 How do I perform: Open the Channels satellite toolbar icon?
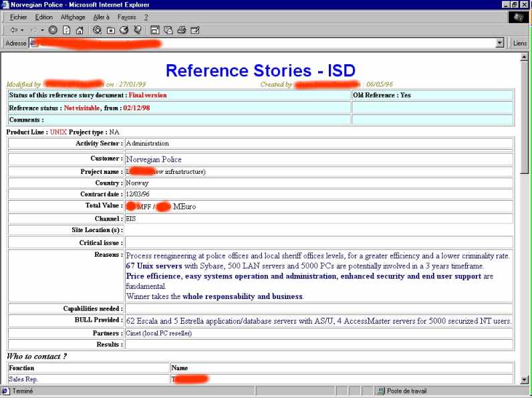[138, 30]
